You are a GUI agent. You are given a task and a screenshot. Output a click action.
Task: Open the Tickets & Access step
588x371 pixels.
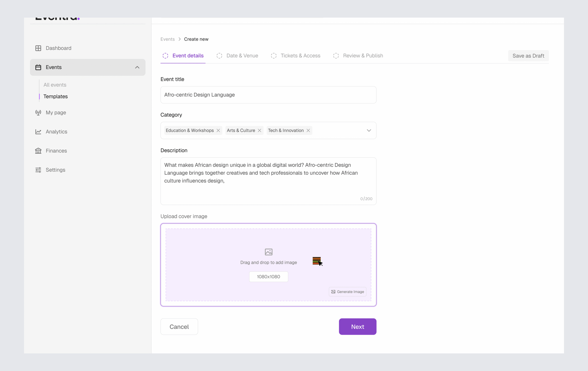click(300, 56)
